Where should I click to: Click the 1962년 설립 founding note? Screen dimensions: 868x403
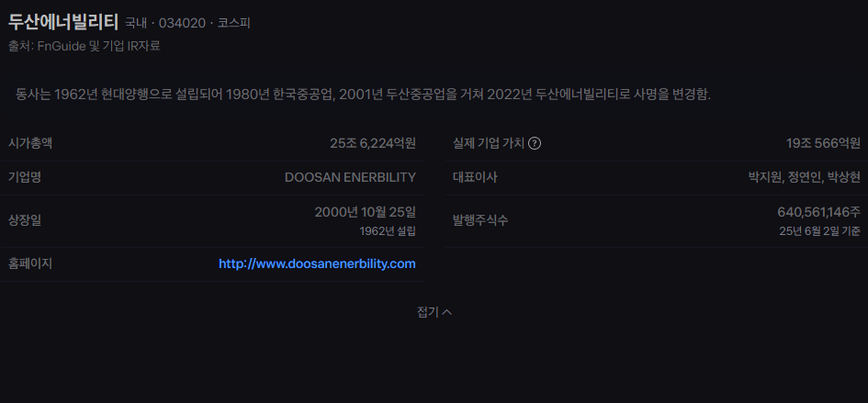[x=388, y=231]
